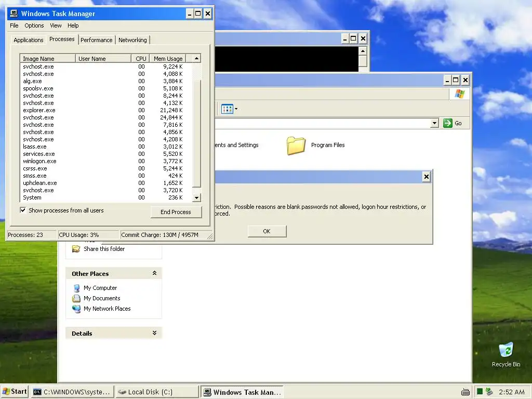
Task: Click the My Documents icon in Other Places
Action: tap(76, 298)
